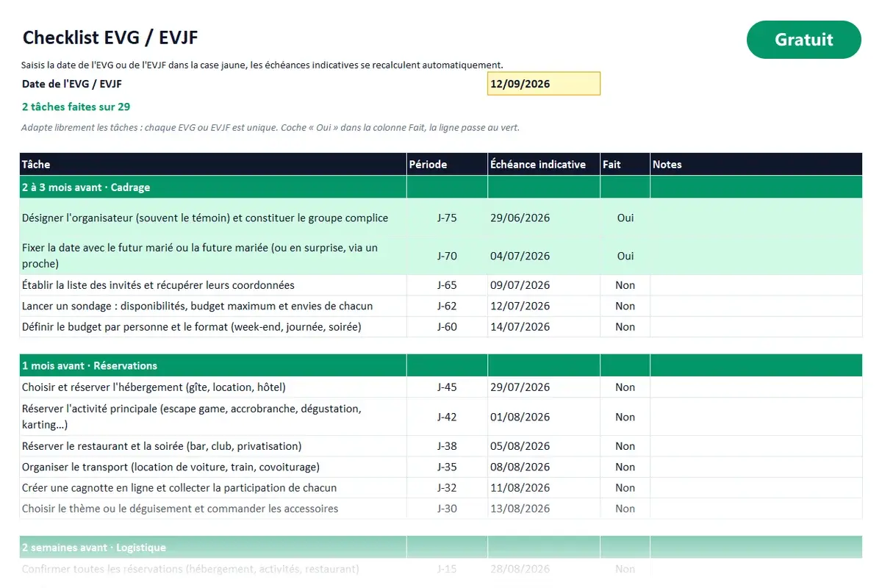Viewport: 882px width, 588px height.
Task: Click the Notes cell for 'Organiser le transport'
Action: [756, 467]
